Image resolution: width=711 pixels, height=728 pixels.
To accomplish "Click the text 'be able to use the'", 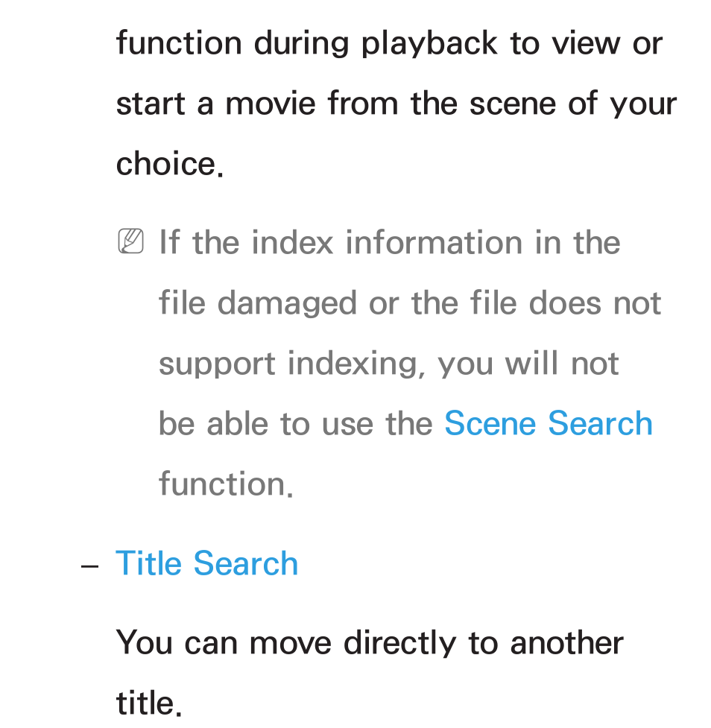I will [296, 423].
